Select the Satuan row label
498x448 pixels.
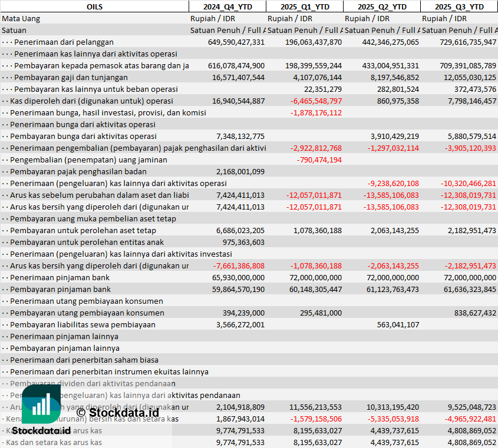14,30
